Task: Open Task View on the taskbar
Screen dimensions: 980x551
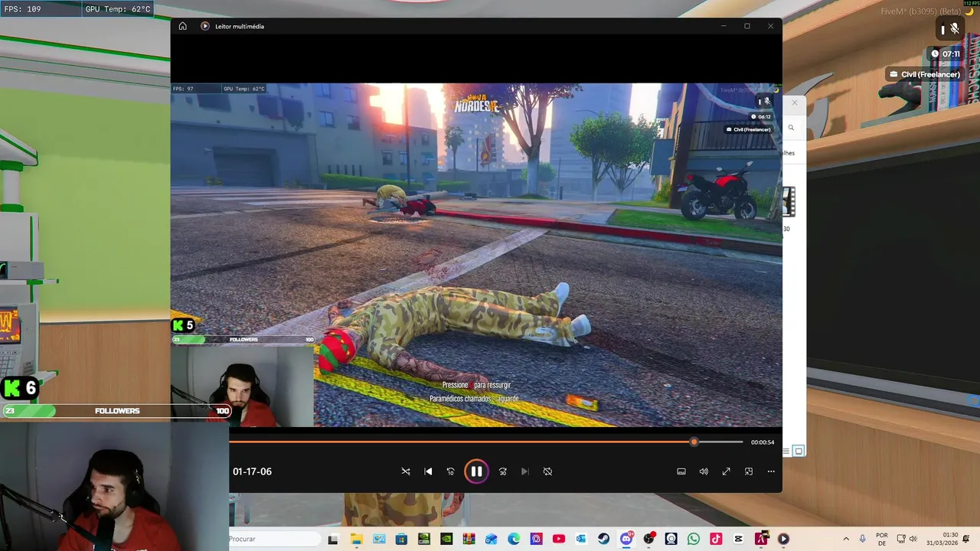Action: tap(333, 539)
